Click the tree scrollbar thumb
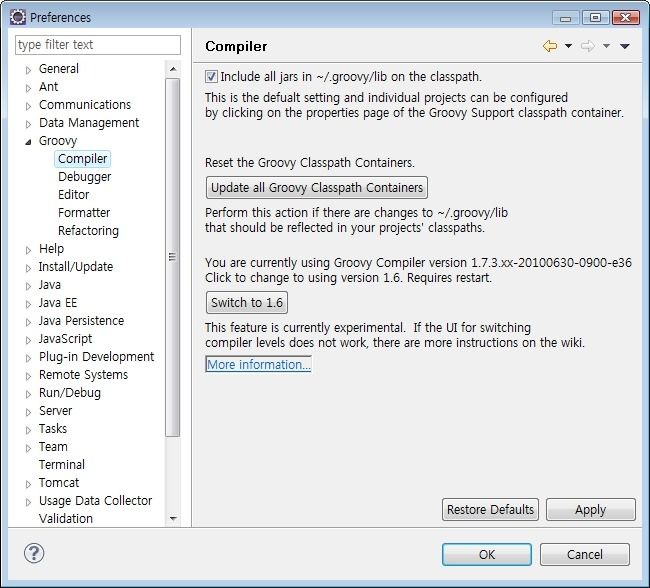650x588 pixels. 173,257
